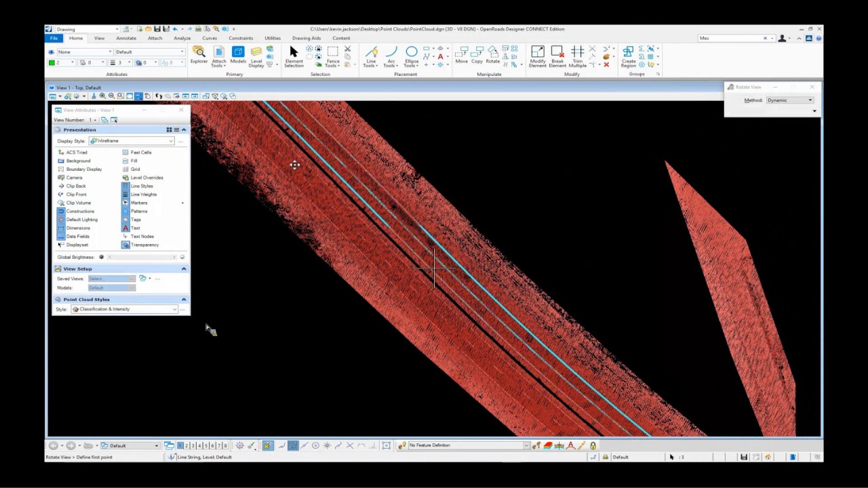
Task: Toggle Line Styles view attribute
Action: (138, 186)
